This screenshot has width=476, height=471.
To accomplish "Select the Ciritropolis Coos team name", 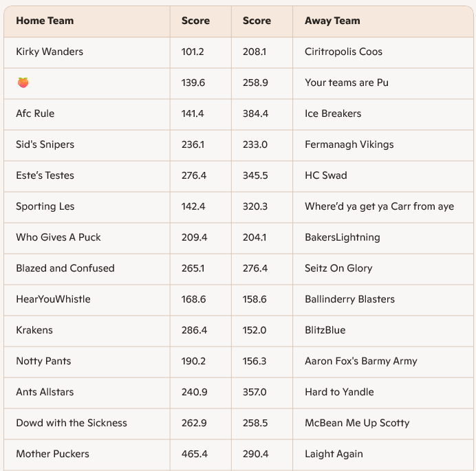I will coord(343,52).
